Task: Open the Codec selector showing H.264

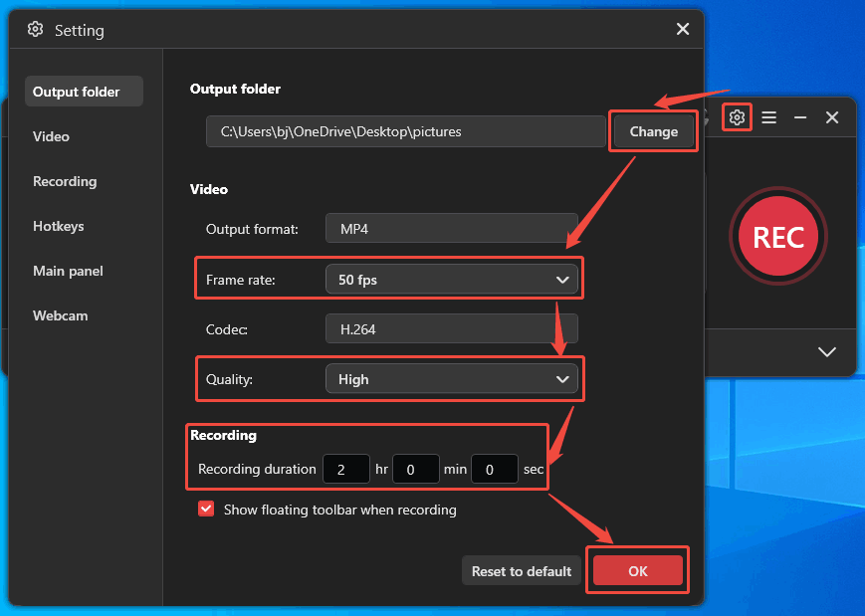Action: tap(451, 328)
